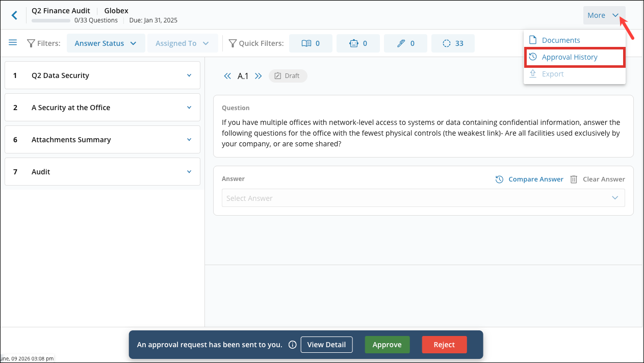Click the book quick filter showing 0
Screen dimensions: 644x363
click(311, 43)
